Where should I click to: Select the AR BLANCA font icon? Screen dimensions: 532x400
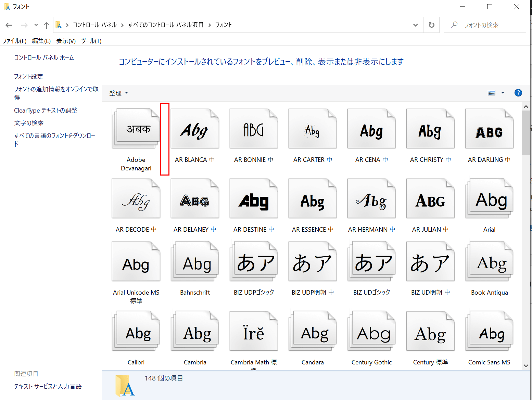click(x=195, y=129)
